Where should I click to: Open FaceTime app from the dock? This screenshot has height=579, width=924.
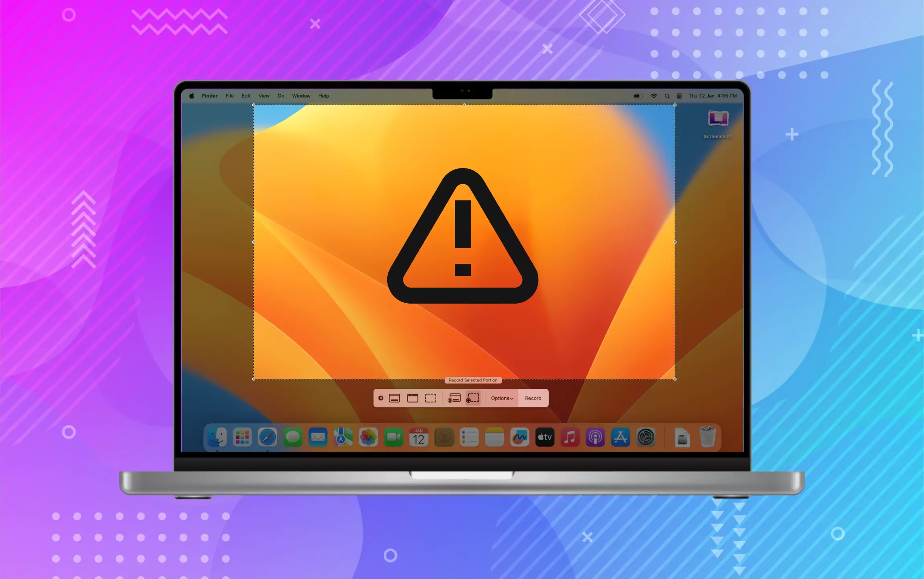click(394, 437)
